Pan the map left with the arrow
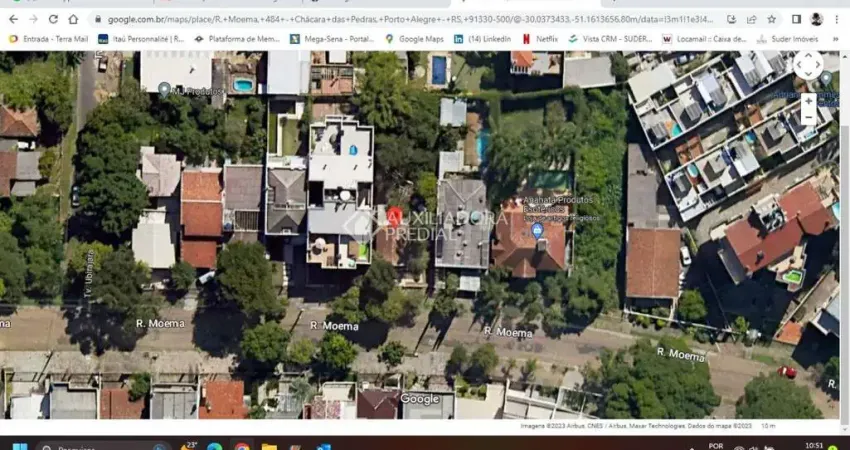The width and height of the screenshot is (850, 450). click(798, 65)
